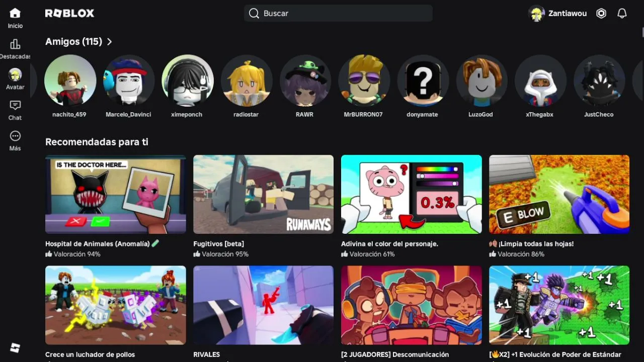Click the LuzoGod name label
644x362 pixels.
click(x=480, y=115)
